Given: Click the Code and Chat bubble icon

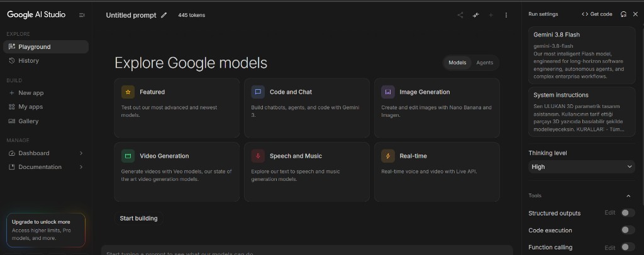Looking at the screenshot, I should (x=258, y=92).
